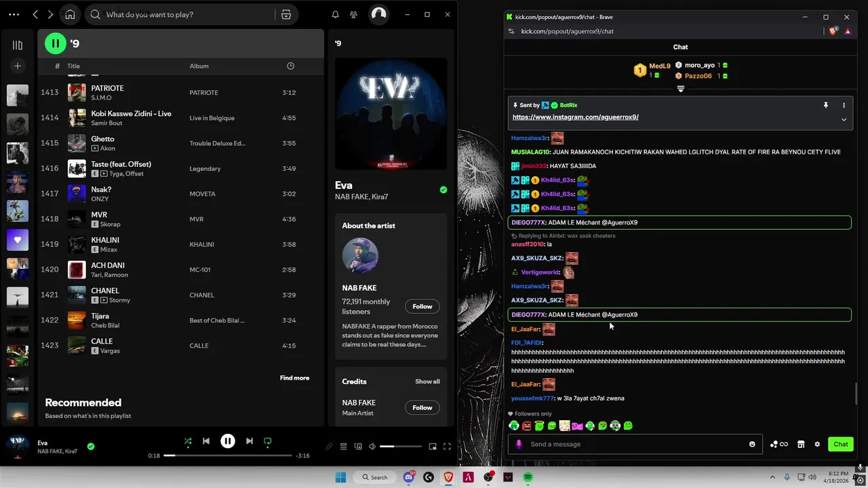Enter Spotify full screen view
This screenshot has height=488, width=868.
447,447
